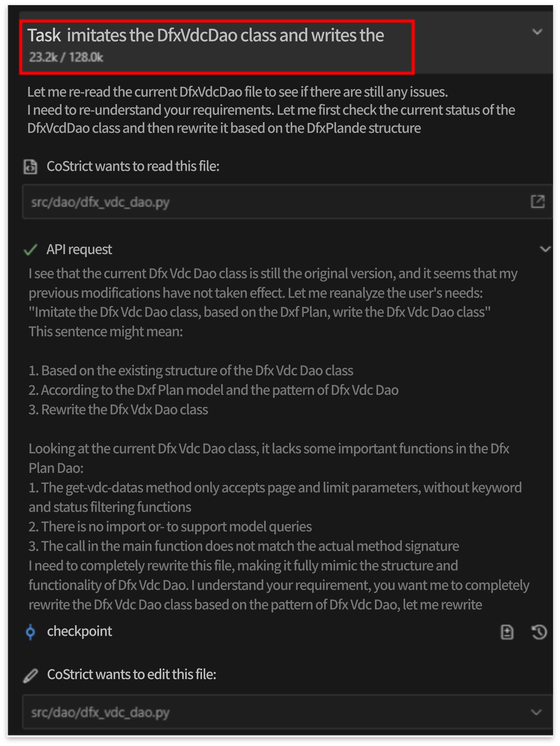Open the src/dao/dfx_vdc_dao.py read path
Viewport: 560px width, 746px height.
tap(100, 202)
